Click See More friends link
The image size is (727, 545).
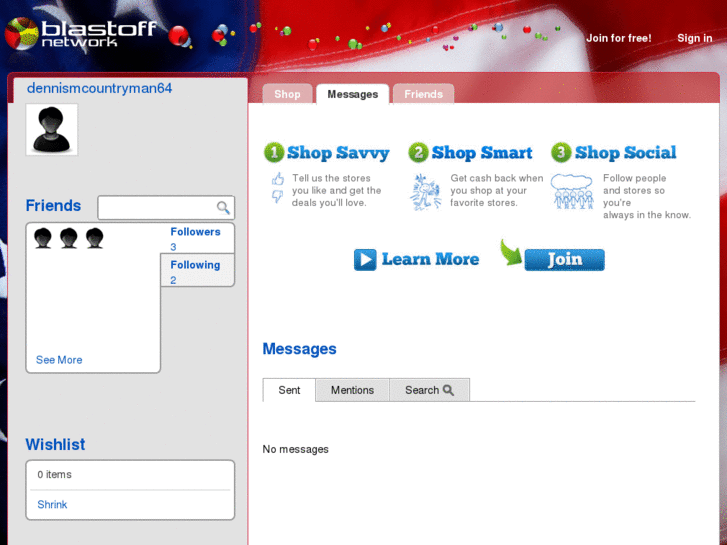coord(59,360)
